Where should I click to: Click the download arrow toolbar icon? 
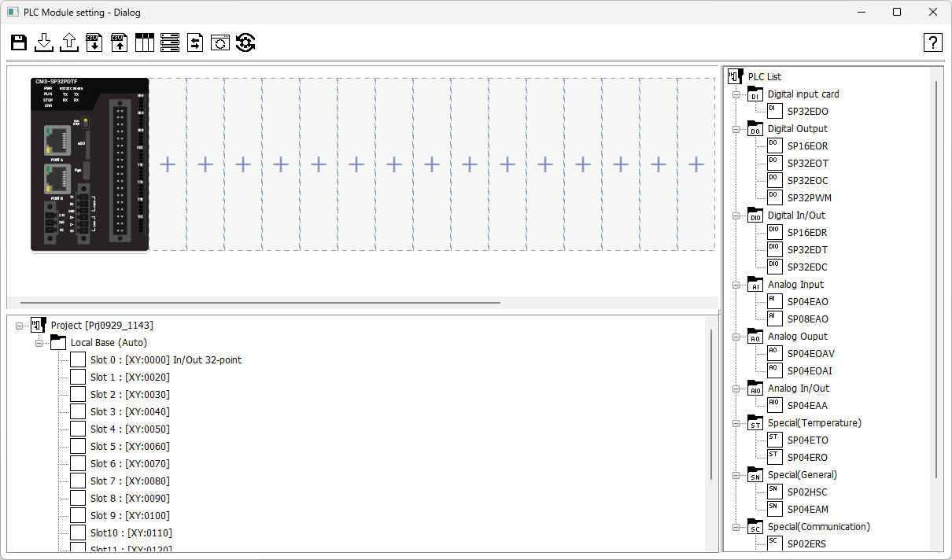pyautogui.click(x=44, y=42)
